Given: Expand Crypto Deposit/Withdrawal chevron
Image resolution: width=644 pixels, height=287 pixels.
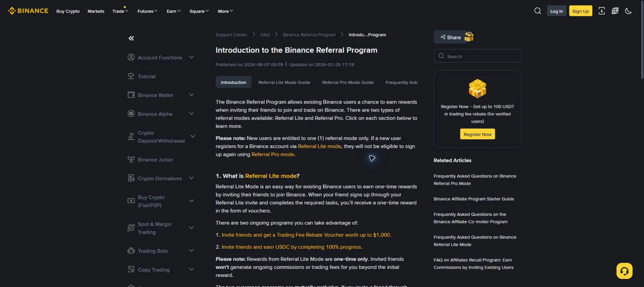Looking at the screenshot, I should click(x=193, y=137).
